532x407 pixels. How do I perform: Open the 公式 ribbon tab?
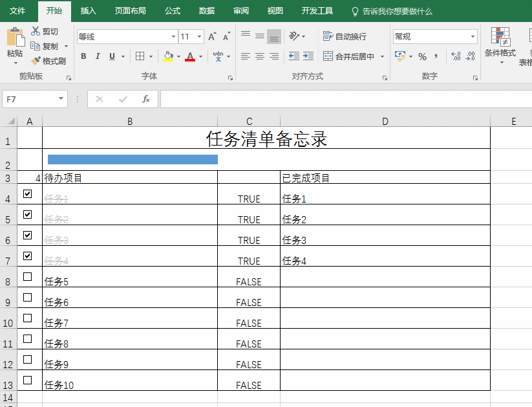click(173, 11)
